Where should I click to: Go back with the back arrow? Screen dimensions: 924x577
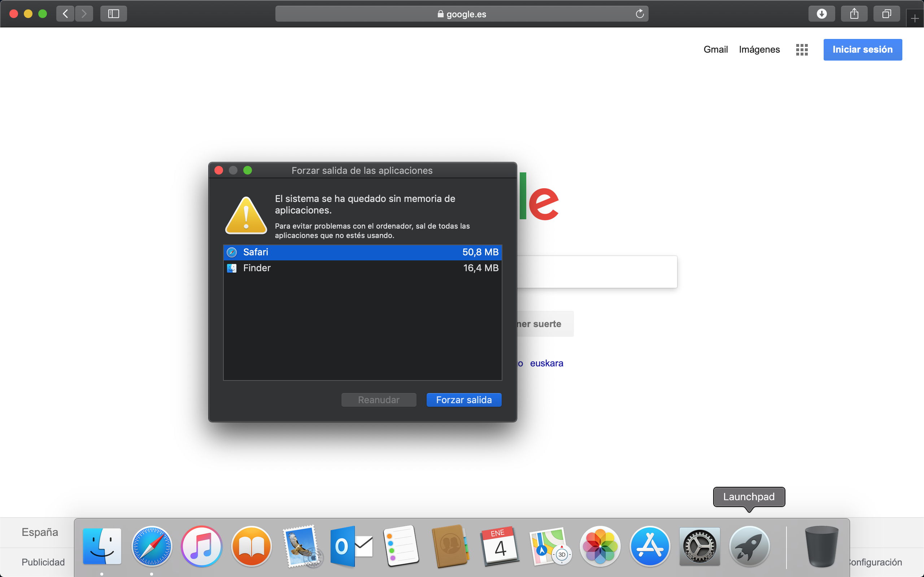point(65,14)
